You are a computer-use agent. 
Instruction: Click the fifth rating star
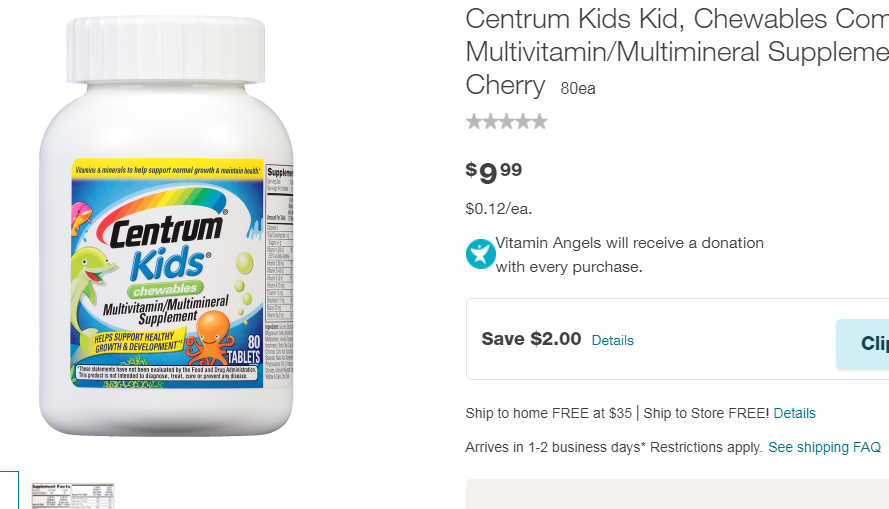click(x=540, y=122)
